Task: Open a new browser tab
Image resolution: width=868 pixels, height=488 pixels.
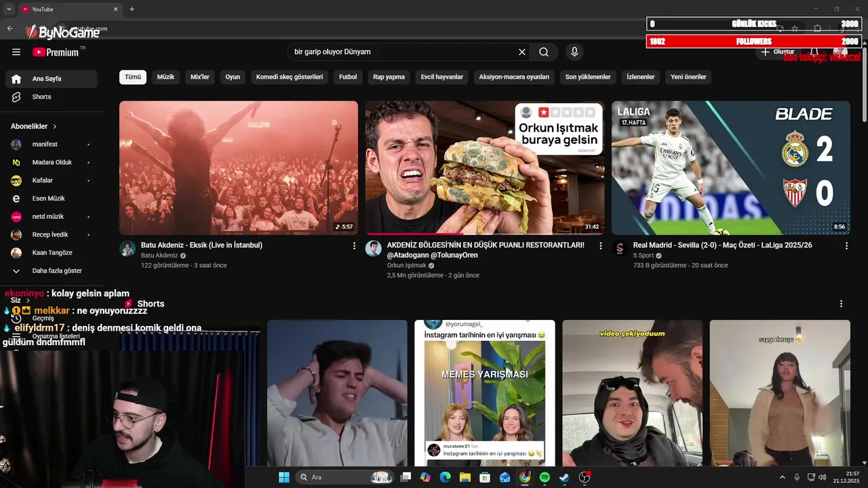Action: tap(132, 9)
